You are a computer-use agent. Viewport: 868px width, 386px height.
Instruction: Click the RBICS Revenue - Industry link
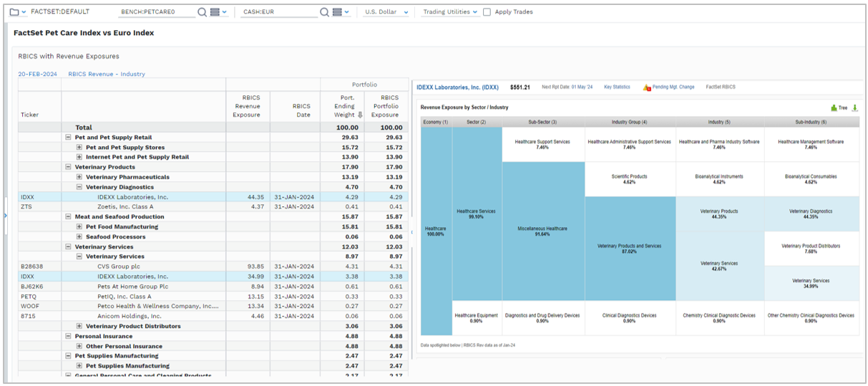click(107, 74)
